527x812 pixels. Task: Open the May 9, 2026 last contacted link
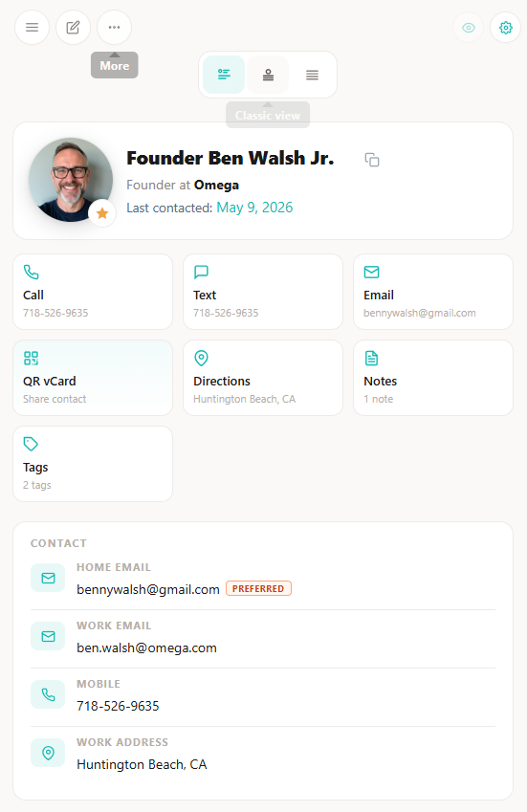[254, 208]
